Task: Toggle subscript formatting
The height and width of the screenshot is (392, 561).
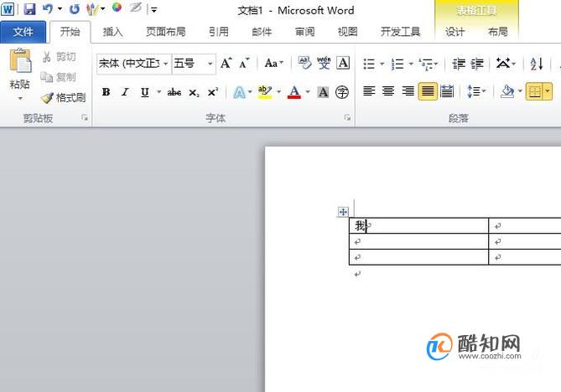Action: tap(194, 93)
